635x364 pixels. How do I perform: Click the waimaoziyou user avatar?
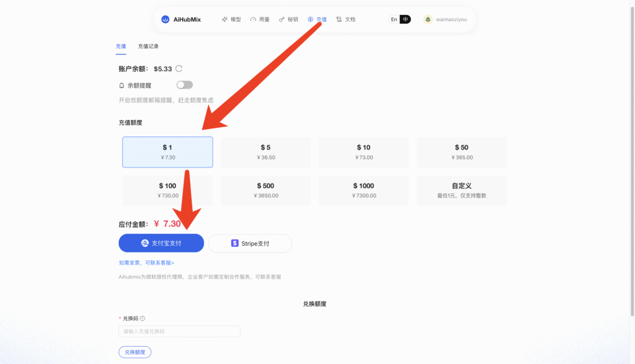coord(428,19)
